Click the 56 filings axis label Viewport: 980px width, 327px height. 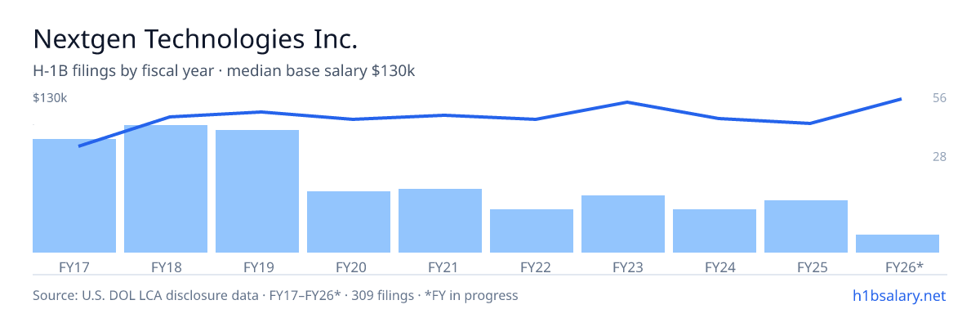tap(939, 98)
